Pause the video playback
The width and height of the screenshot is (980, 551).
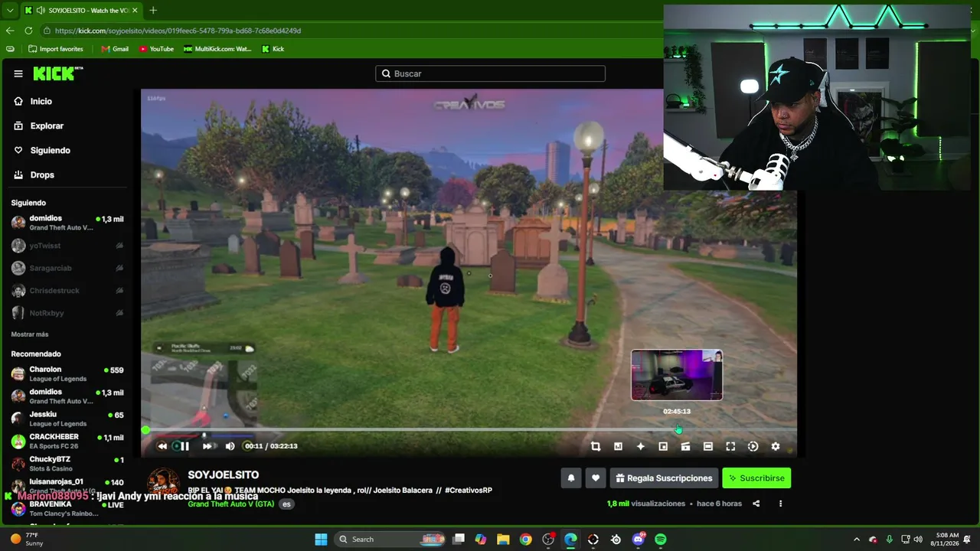(x=185, y=446)
